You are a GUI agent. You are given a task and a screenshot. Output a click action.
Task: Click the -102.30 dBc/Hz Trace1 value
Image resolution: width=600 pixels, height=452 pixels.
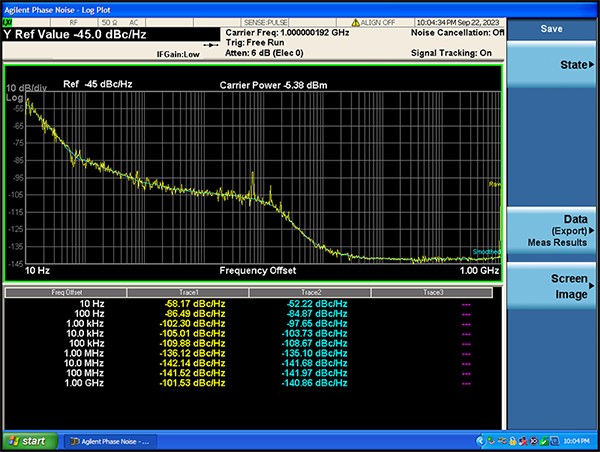(x=192, y=324)
